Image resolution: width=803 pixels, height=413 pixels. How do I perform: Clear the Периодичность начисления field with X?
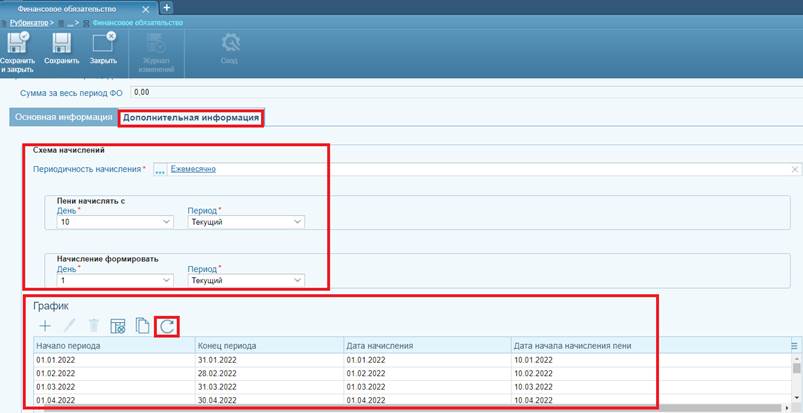795,169
